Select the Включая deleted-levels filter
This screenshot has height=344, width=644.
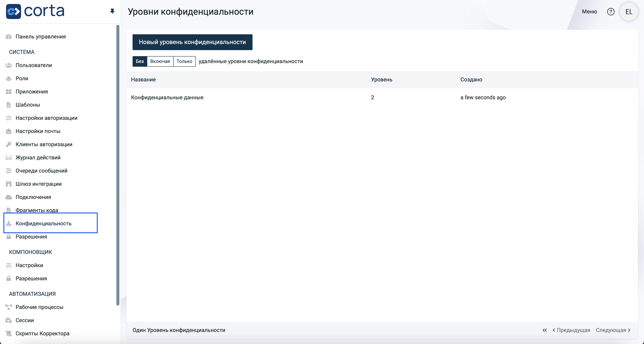(160, 61)
